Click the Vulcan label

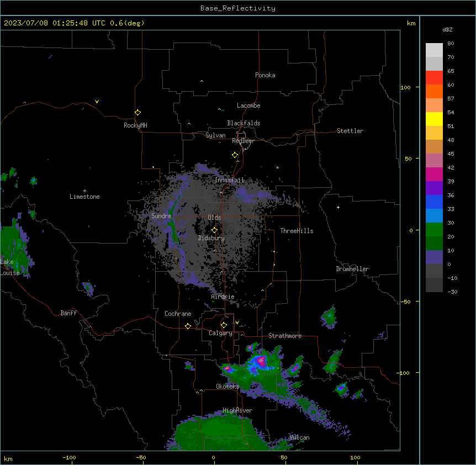(300, 437)
